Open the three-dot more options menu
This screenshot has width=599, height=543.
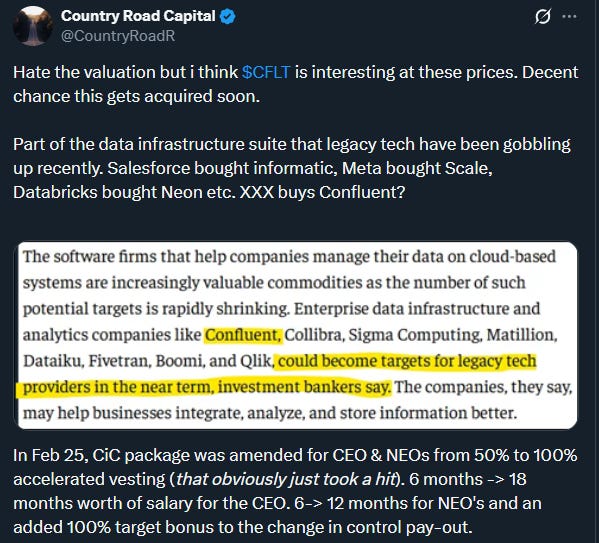click(570, 16)
